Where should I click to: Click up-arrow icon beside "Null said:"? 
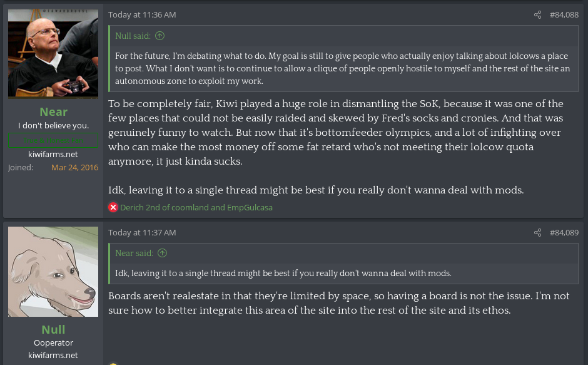tap(160, 36)
